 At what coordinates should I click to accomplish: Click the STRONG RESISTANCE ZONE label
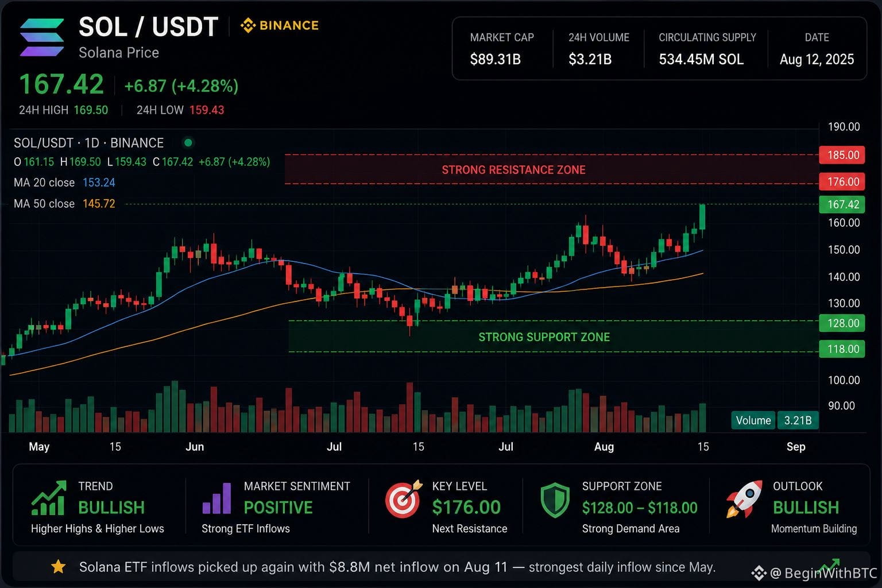(x=513, y=170)
